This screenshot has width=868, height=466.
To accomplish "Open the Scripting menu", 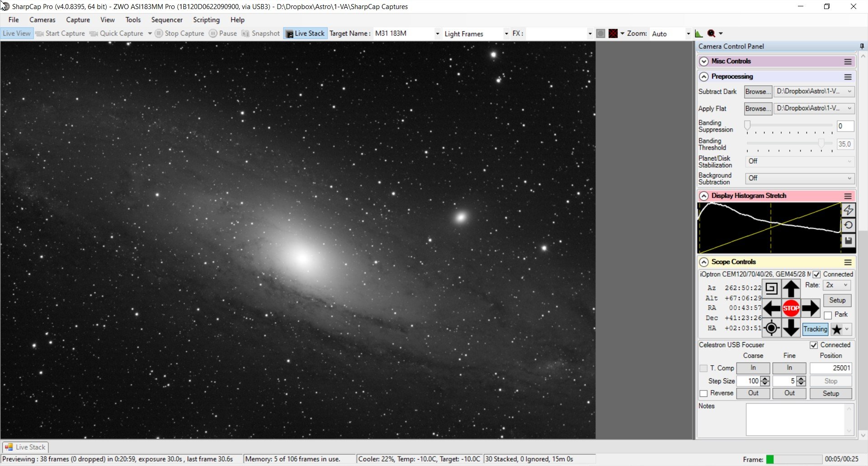I will pyautogui.click(x=206, y=20).
